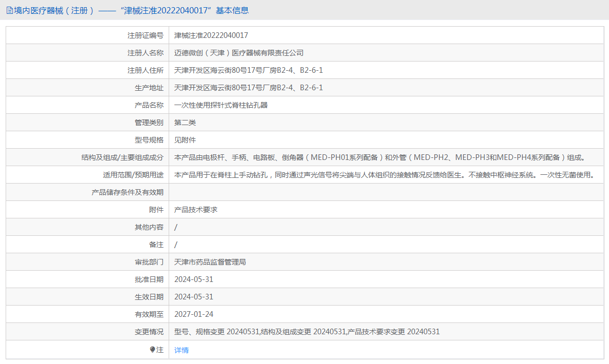The width and height of the screenshot is (609, 364).
Task: Click the 管理类别 label
Action: pyautogui.click(x=149, y=123)
